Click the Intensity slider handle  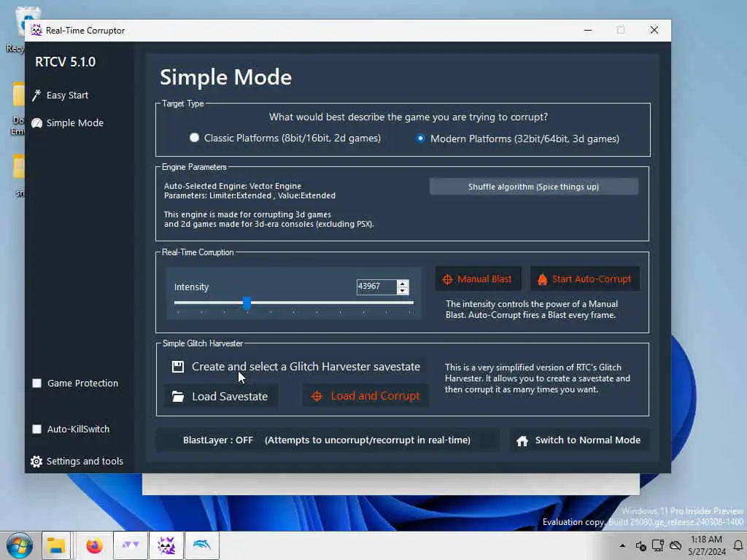247,303
